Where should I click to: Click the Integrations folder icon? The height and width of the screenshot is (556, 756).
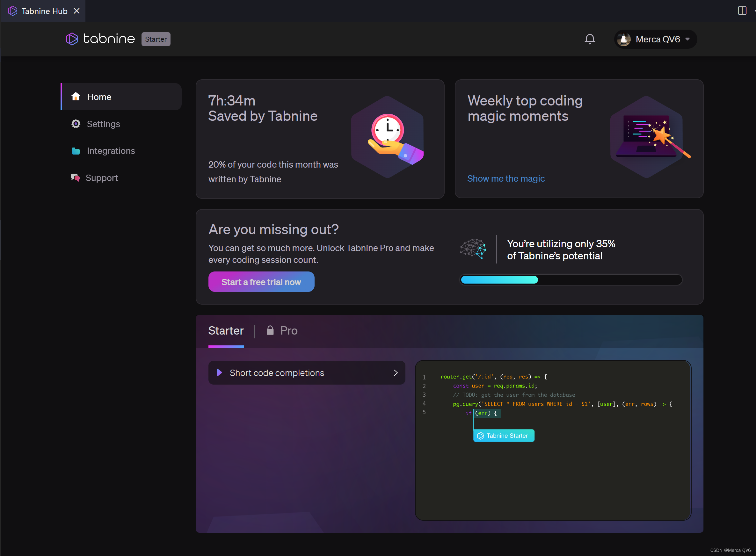pyautogui.click(x=76, y=151)
